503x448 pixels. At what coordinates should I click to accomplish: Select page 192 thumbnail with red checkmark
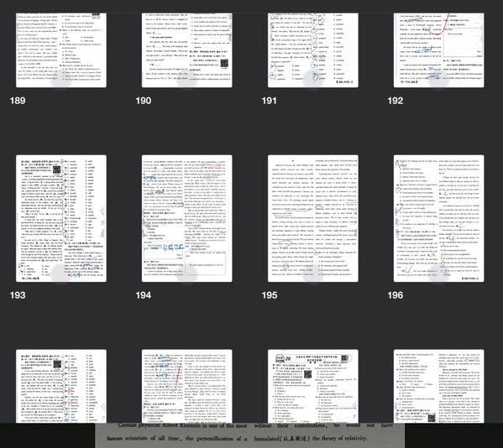[439, 50]
